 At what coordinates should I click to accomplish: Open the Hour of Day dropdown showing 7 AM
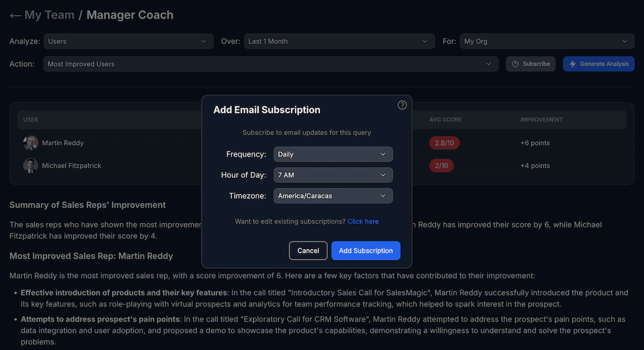point(333,175)
